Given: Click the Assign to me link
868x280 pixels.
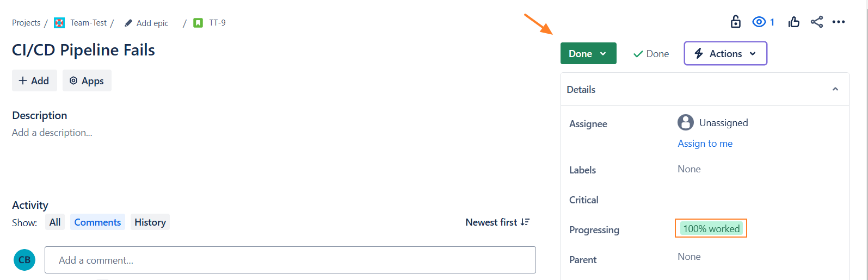Looking at the screenshot, I should click(x=705, y=144).
